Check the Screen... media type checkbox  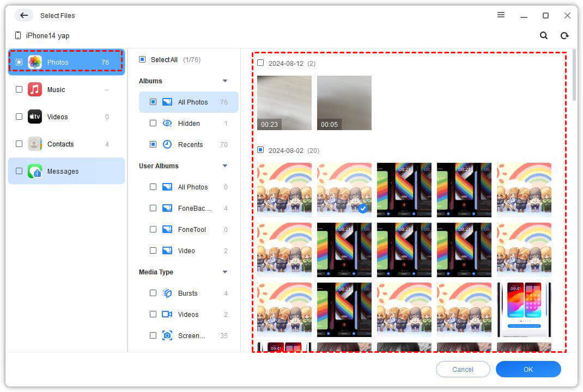(153, 335)
